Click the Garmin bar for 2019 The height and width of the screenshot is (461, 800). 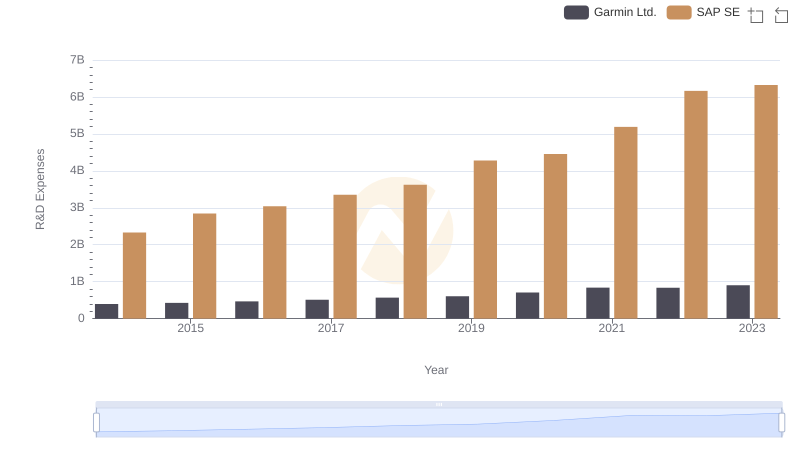pos(457,308)
